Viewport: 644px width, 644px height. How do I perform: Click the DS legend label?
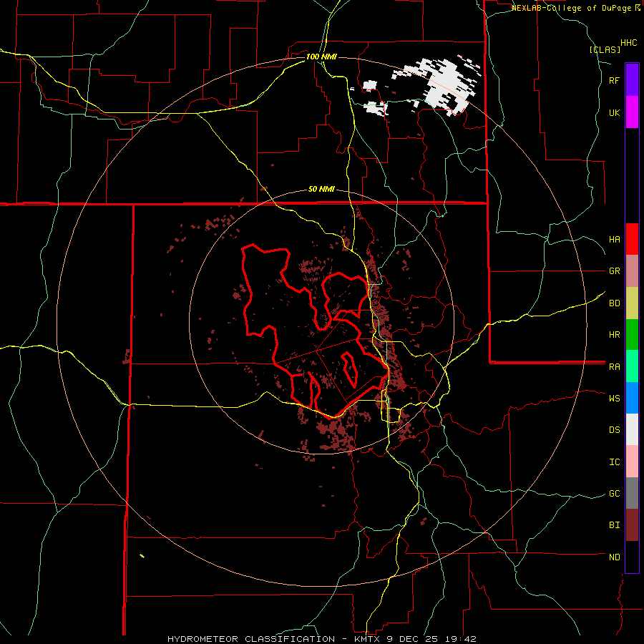tap(614, 430)
